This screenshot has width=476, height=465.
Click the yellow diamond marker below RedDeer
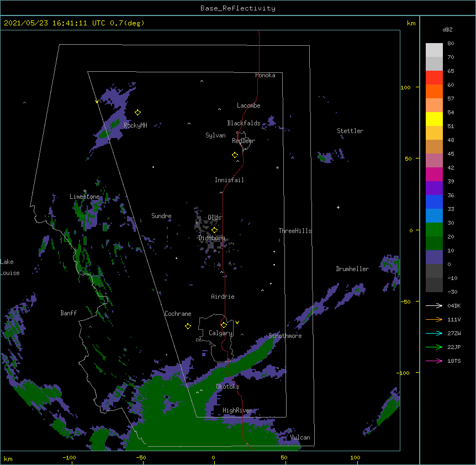point(235,155)
